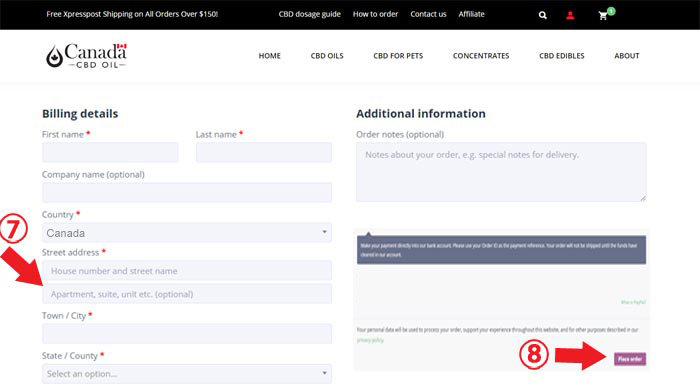Image resolution: width=700 pixels, height=390 pixels.
Task: Open the CBD dosage guide link
Action: coord(309,14)
